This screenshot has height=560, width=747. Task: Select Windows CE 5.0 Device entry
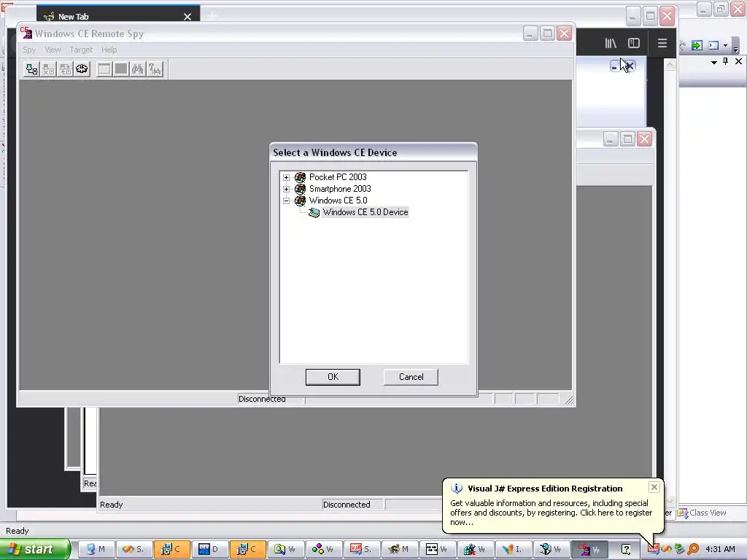click(365, 212)
